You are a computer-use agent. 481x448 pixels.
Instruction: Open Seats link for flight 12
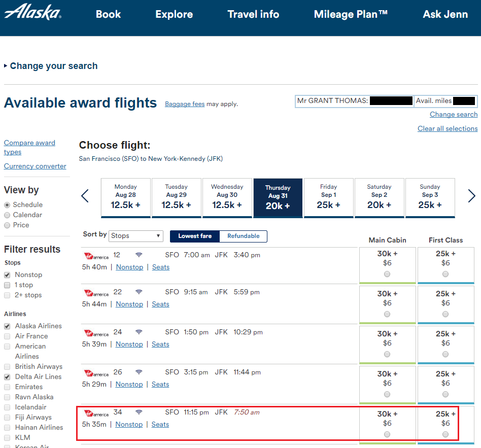[161, 267]
